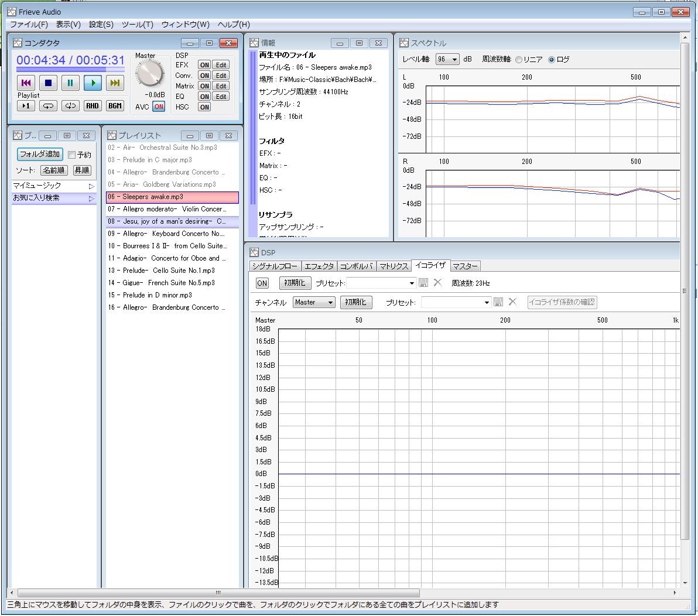Image resolution: width=698 pixels, height=616 pixels.
Task: Switch to the シグナルフロー tab
Action: tap(275, 266)
